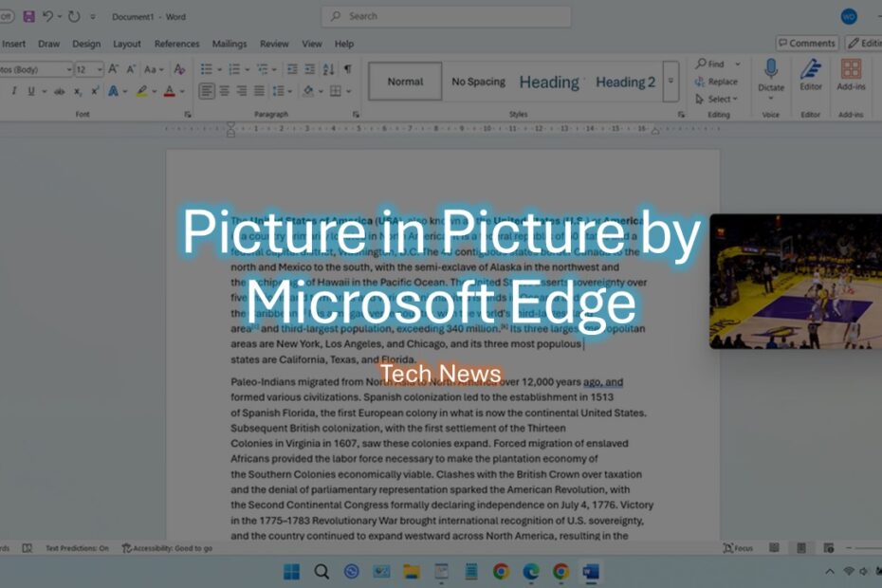
Task: Click the Word icon in the taskbar
Action: tap(591, 572)
